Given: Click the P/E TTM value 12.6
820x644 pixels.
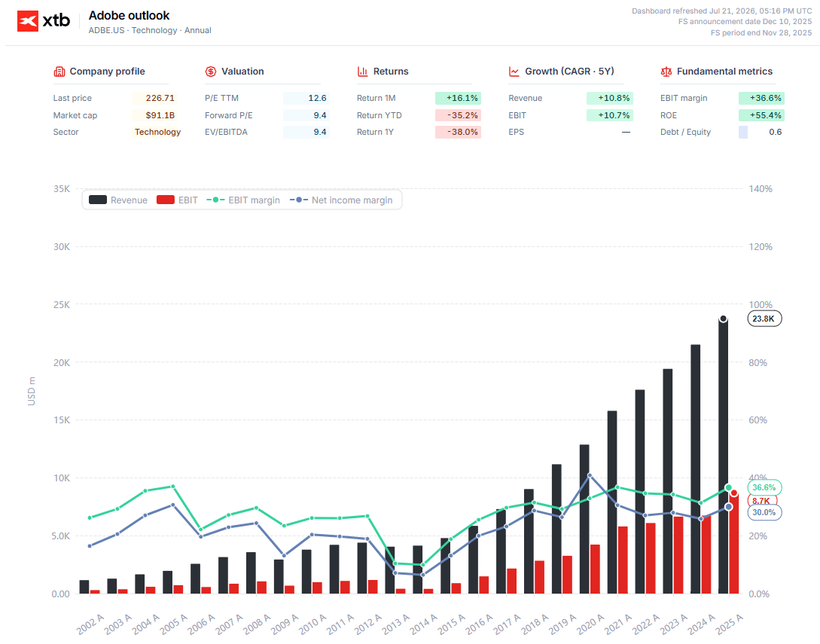Looking at the screenshot, I should 318,98.
